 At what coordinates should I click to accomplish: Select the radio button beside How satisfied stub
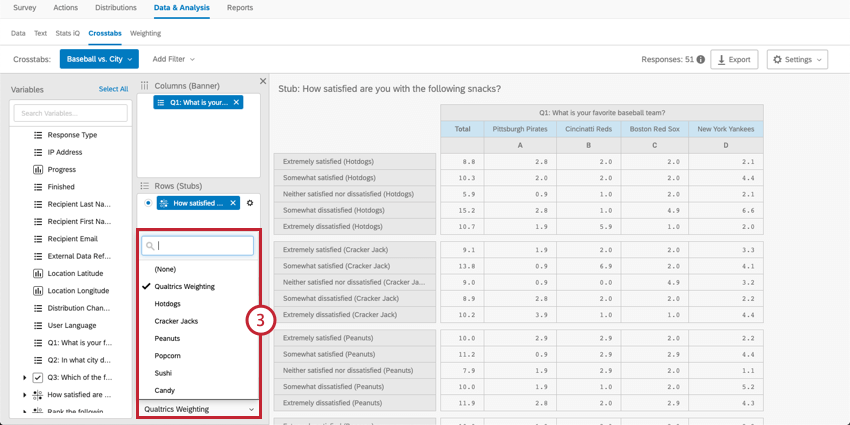tap(149, 203)
